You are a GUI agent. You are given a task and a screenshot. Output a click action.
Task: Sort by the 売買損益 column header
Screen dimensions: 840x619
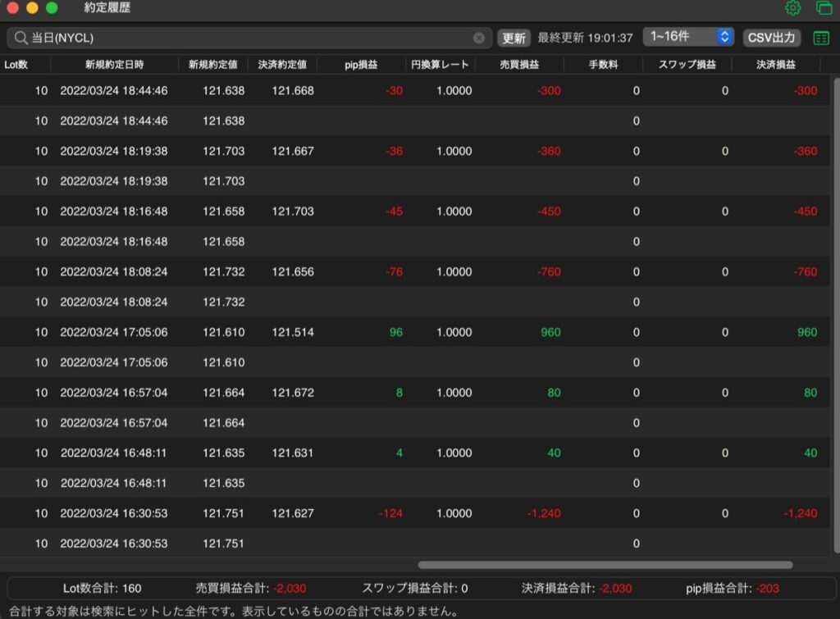coord(519,65)
